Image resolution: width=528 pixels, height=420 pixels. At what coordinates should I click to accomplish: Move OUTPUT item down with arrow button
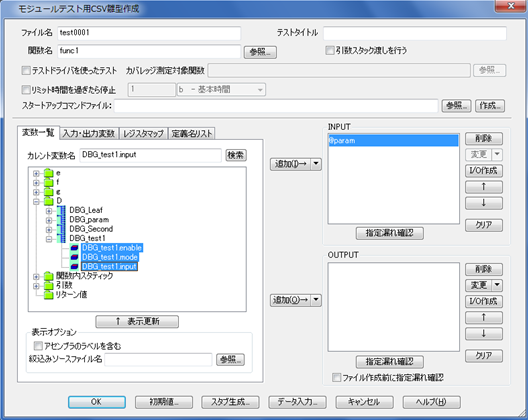pyautogui.click(x=484, y=334)
